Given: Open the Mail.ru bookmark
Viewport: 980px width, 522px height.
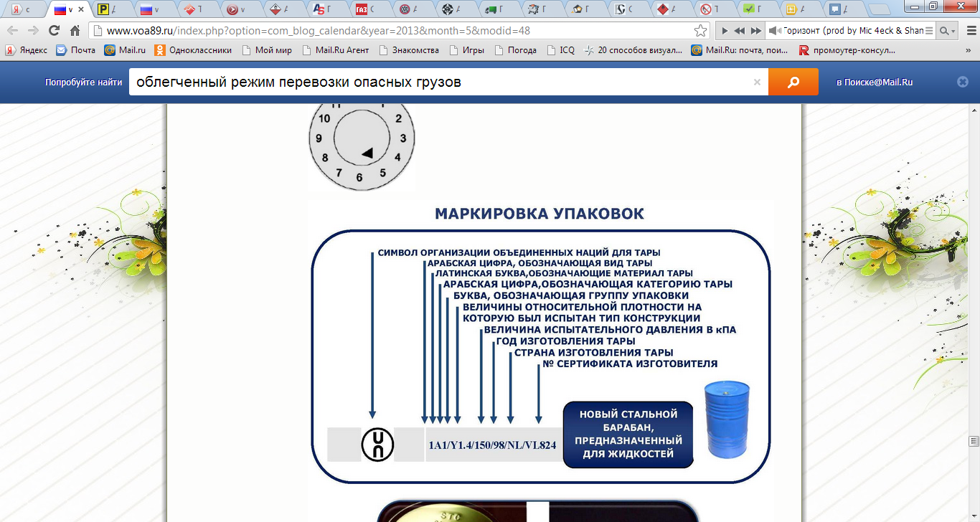Looking at the screenshot, I should click(x=125, y=50).
